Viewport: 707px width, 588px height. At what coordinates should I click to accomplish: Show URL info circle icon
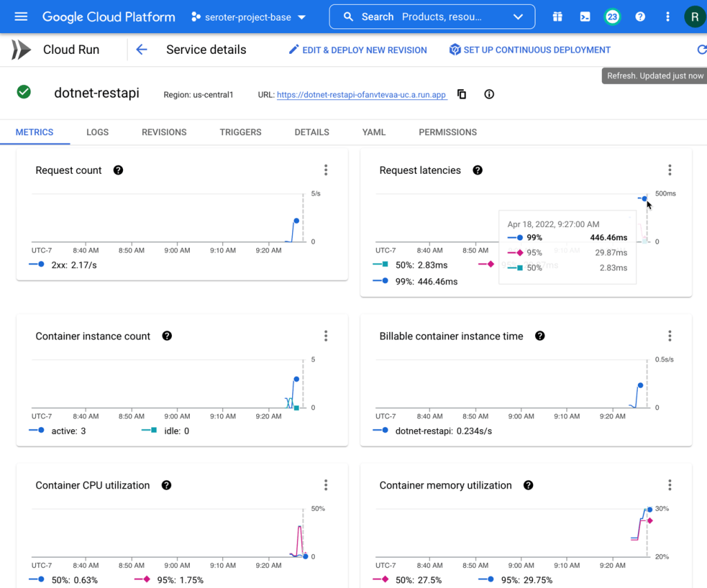point(490,95)
